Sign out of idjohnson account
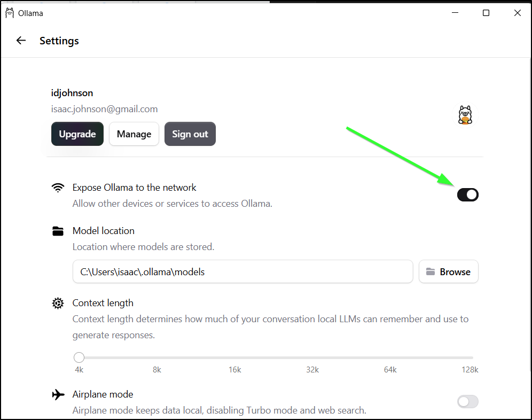 [x=190, y=134]
